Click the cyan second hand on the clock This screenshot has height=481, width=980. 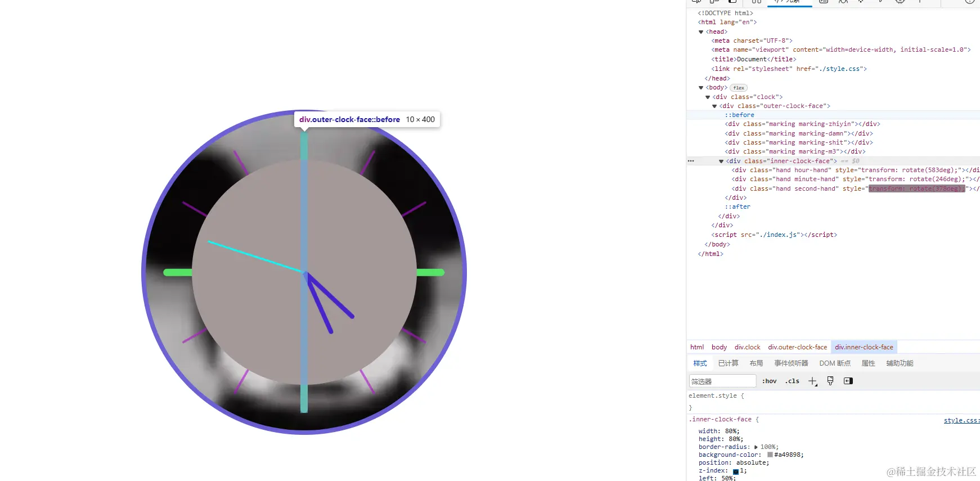click(x=255, y=257)
